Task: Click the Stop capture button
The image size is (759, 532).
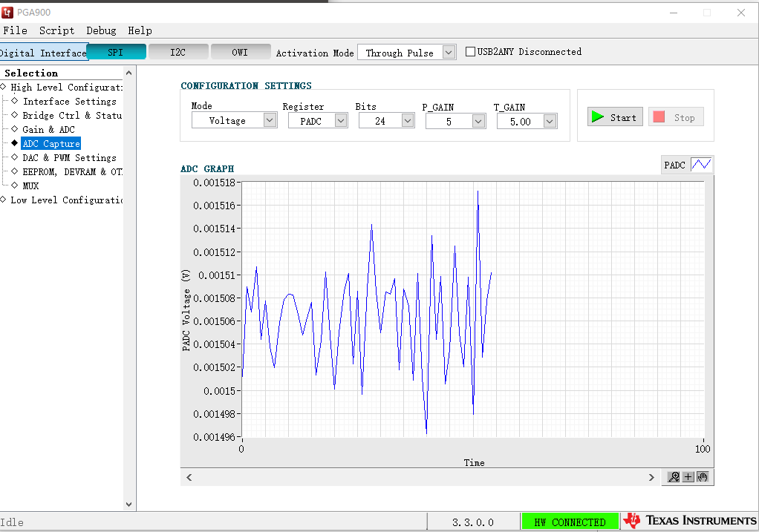Action: (x=676, y=117)
